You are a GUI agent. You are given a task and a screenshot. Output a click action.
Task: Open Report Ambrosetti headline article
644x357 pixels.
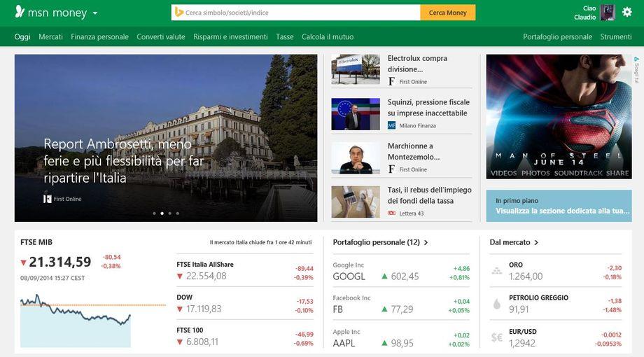tap(124, 160)
